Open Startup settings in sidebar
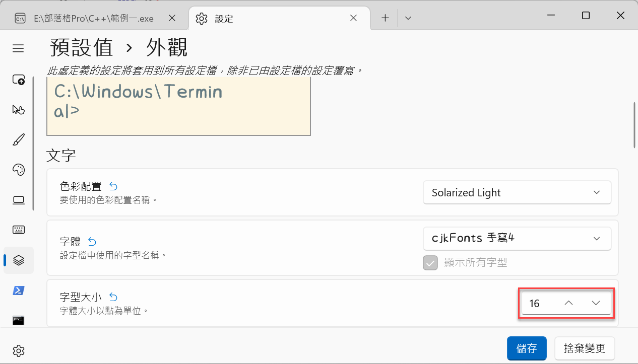This screenshot has height=364, width=638. (19, 80)
